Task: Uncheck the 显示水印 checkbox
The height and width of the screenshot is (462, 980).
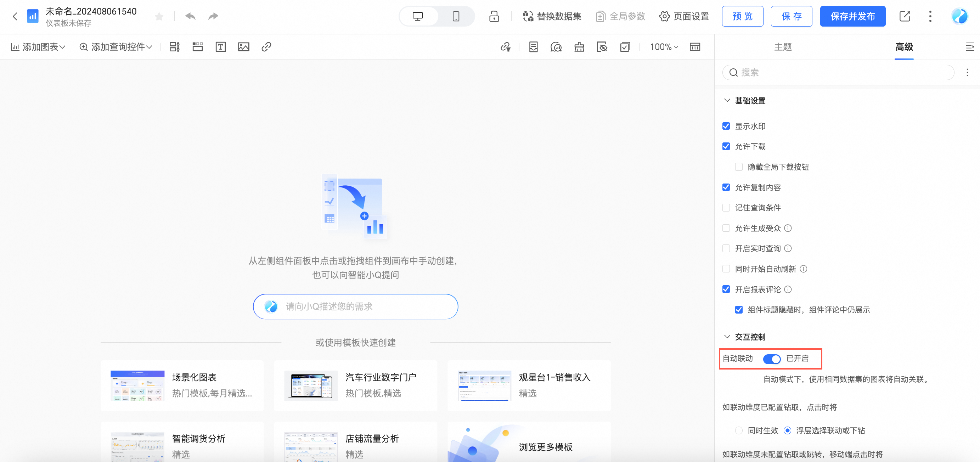Action: coord(726,126)
